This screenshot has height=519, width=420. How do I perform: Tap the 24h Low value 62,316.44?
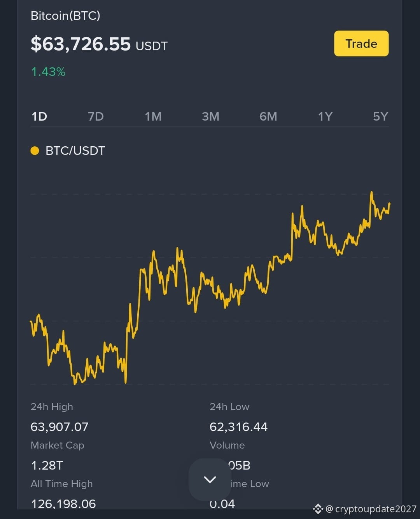pyautogui.click(x=238, y=427)
